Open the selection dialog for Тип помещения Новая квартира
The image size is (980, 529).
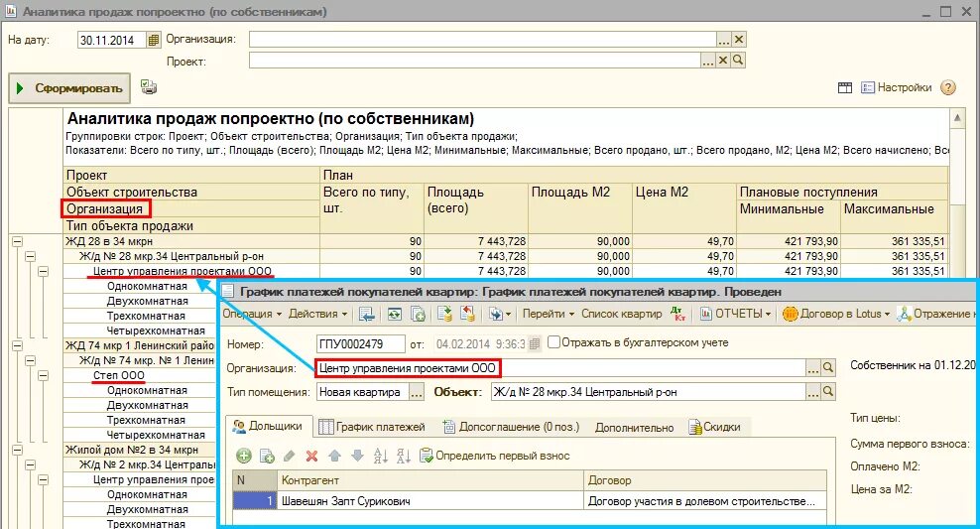coord(417,392)
